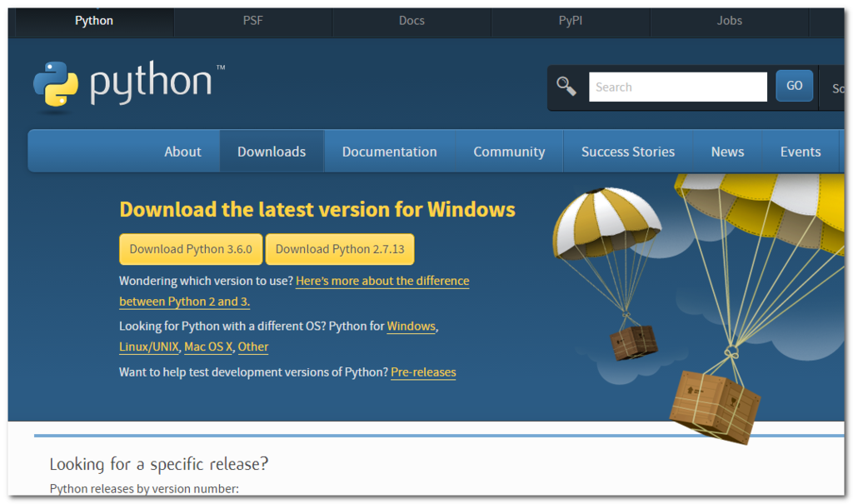Open the Downloads menu
Screen dimensions: 853x504
272,152
